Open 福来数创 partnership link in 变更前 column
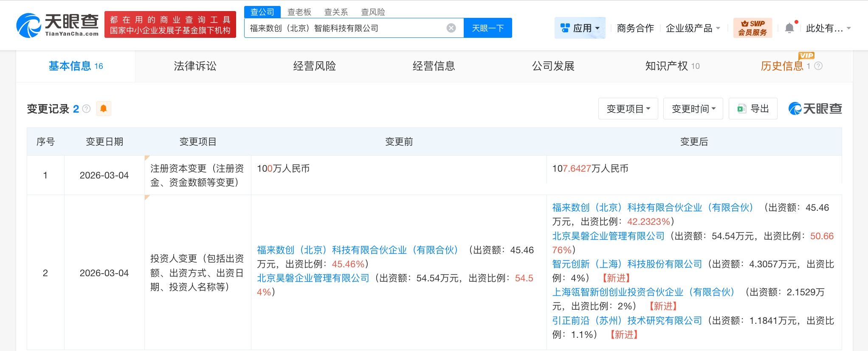Image resolution: width=868 pixels, height=351 pixels. coord(358,250)
